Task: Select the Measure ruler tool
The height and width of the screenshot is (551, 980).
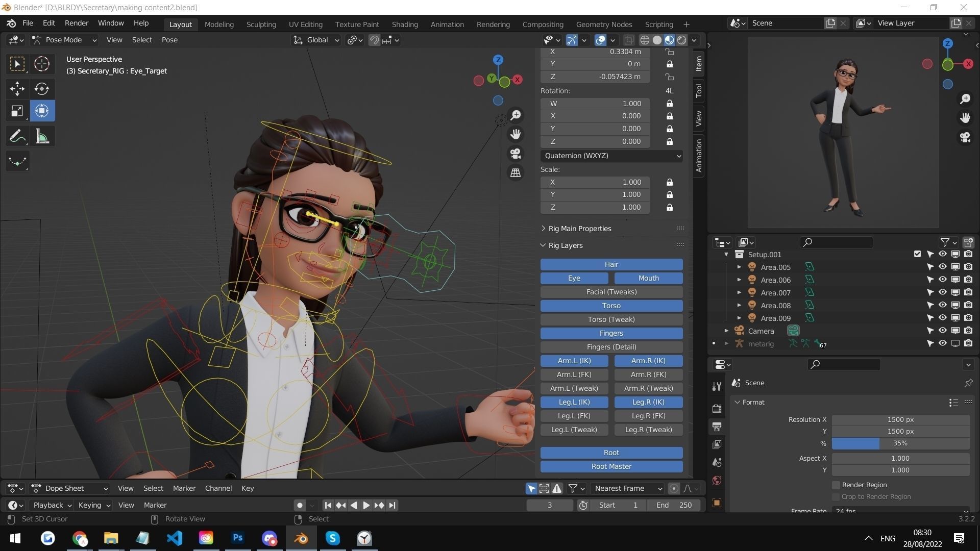Action: (42, 137)
